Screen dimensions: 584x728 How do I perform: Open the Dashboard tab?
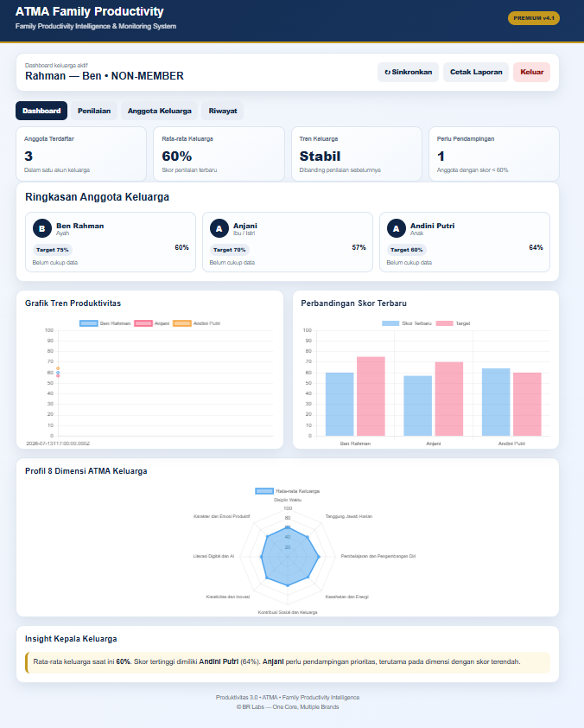(41, 111)
